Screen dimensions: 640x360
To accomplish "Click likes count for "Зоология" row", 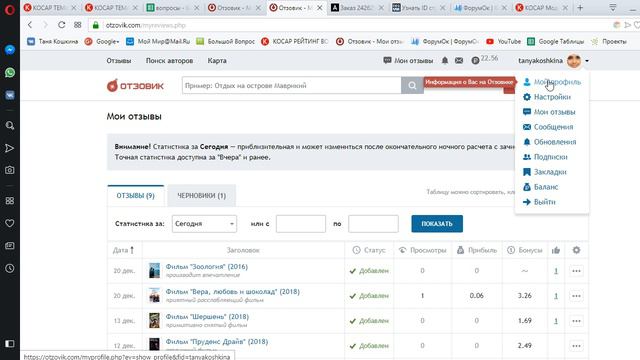I will pos(556,271).
